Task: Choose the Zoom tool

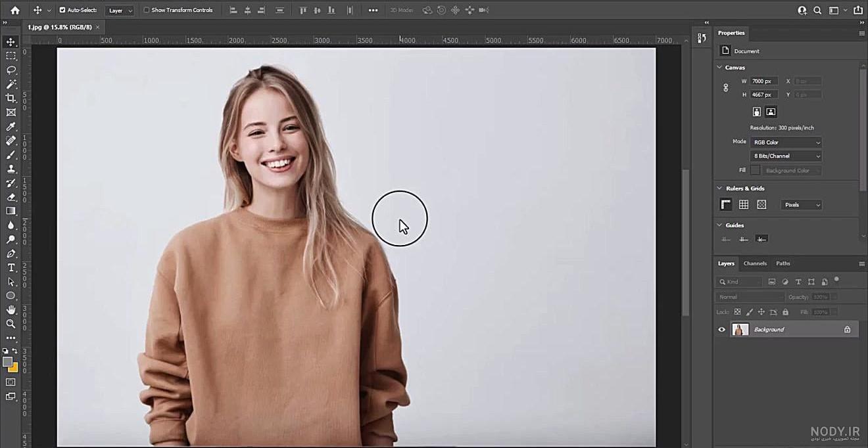Action: click(11, 324)
